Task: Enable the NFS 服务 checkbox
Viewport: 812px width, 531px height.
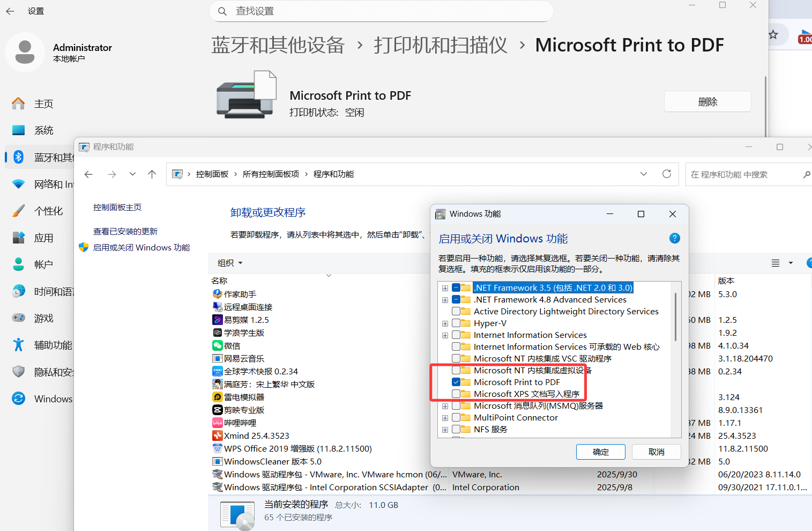Action: click(456, 429)
